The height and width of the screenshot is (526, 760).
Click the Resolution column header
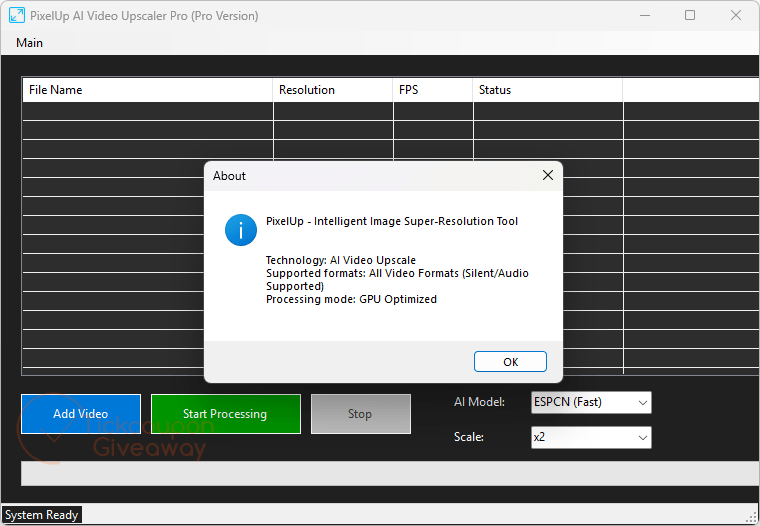point(333,90)
